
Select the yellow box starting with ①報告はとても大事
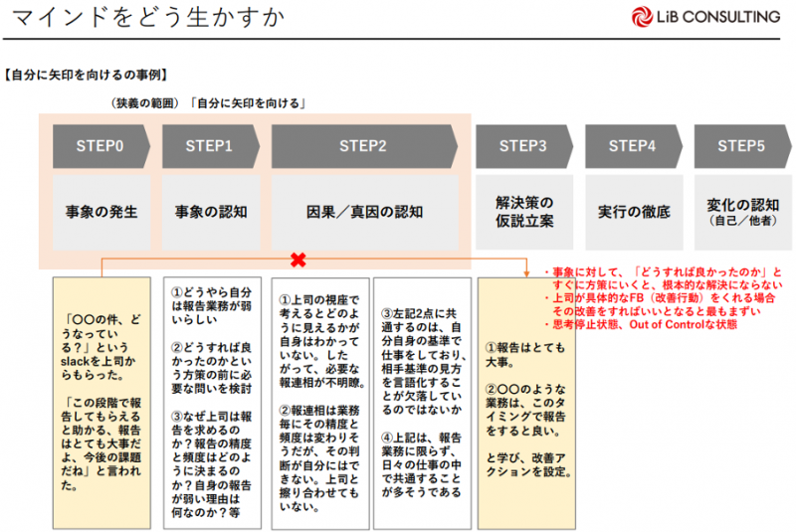526,403
